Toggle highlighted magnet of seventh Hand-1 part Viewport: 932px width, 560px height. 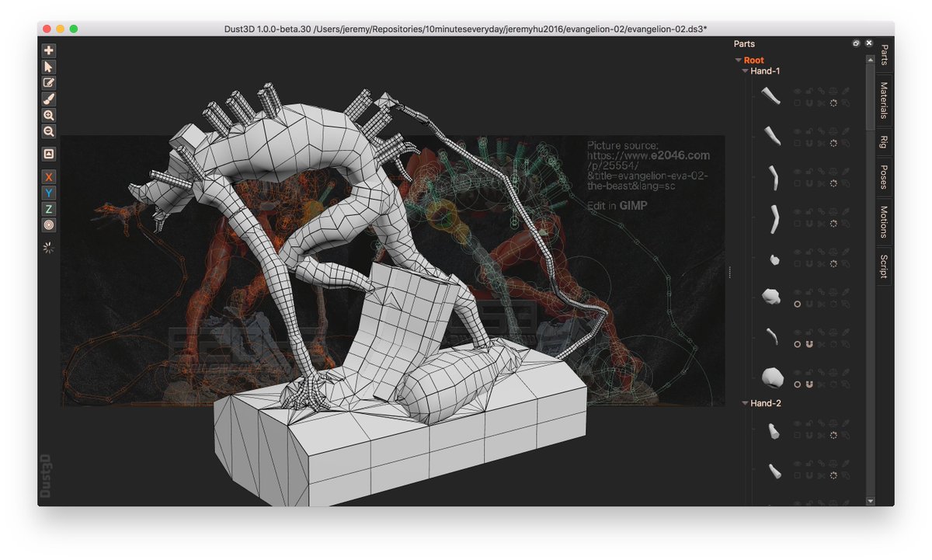pos(809,345)
